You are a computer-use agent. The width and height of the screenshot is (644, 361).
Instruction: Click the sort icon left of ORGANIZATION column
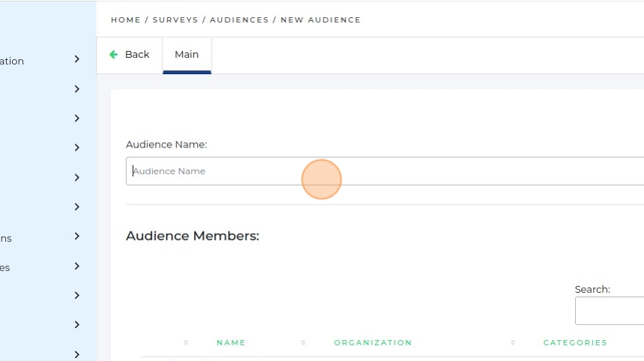coord(303,343)
